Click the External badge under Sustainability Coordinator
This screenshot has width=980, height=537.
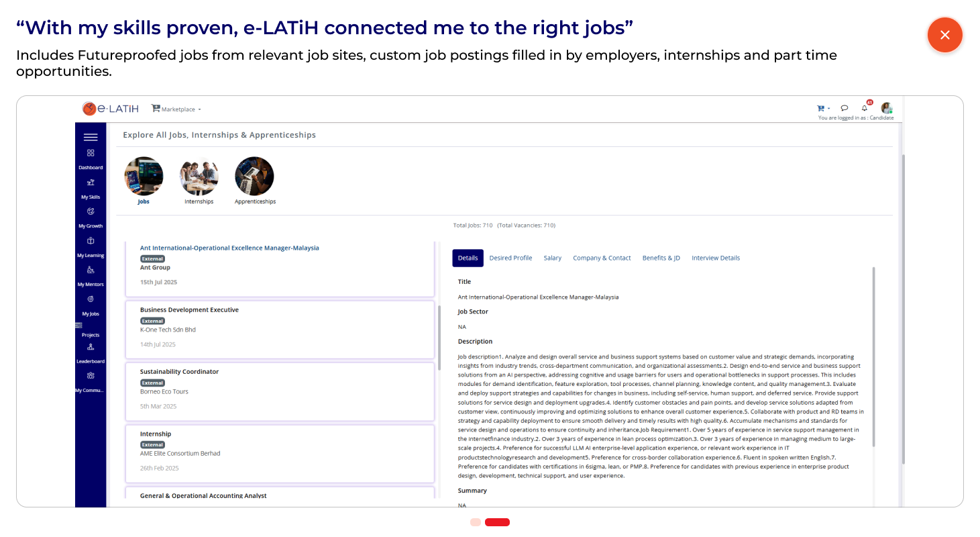point(153,383)
